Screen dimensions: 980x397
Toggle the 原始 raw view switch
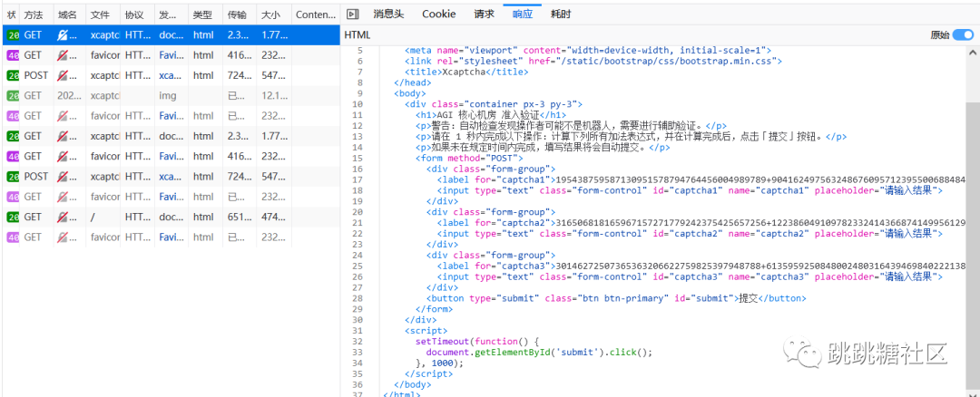pyautogui.click(x=963, y=35)
